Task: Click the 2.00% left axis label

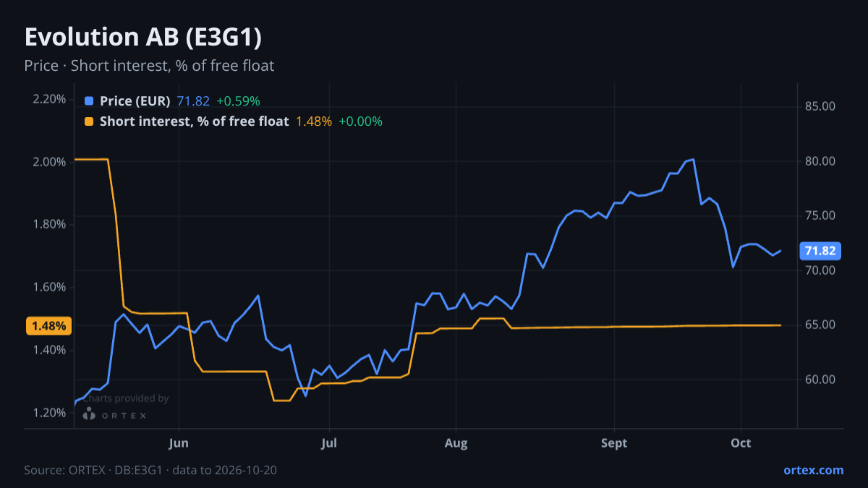Action: [49, 162]
